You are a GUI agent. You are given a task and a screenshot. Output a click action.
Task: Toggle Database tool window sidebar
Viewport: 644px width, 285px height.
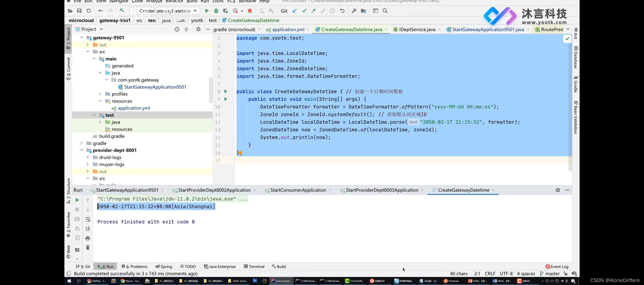point(576,57)
